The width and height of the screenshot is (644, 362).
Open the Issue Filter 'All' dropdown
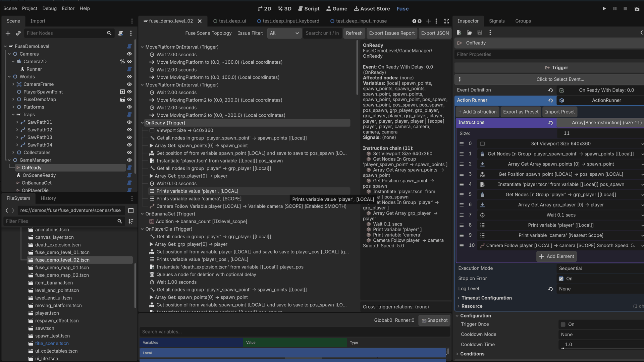(x=284, y=33)
